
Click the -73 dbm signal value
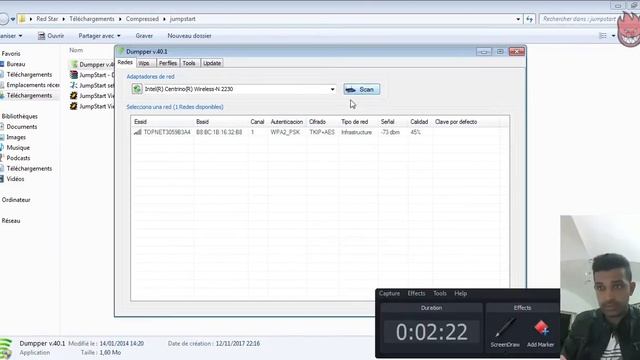coord(390,132)
